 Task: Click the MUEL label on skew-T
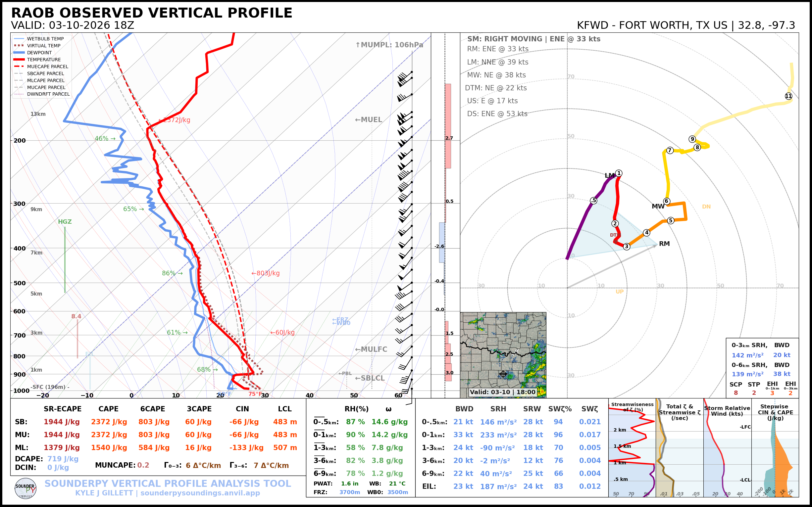369,120
